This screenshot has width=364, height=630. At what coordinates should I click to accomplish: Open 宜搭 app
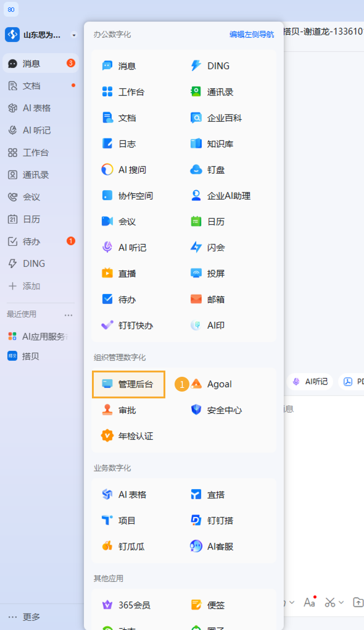tap(207, 495)
